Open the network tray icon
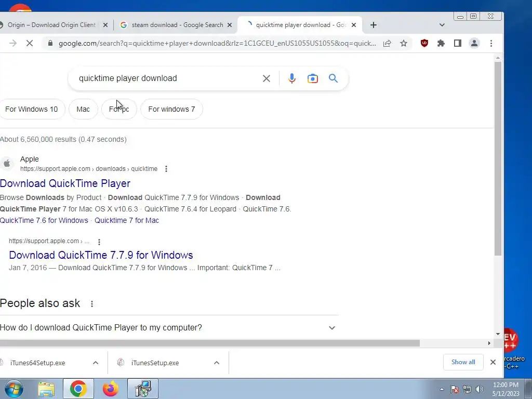 (x=467, y=389)
